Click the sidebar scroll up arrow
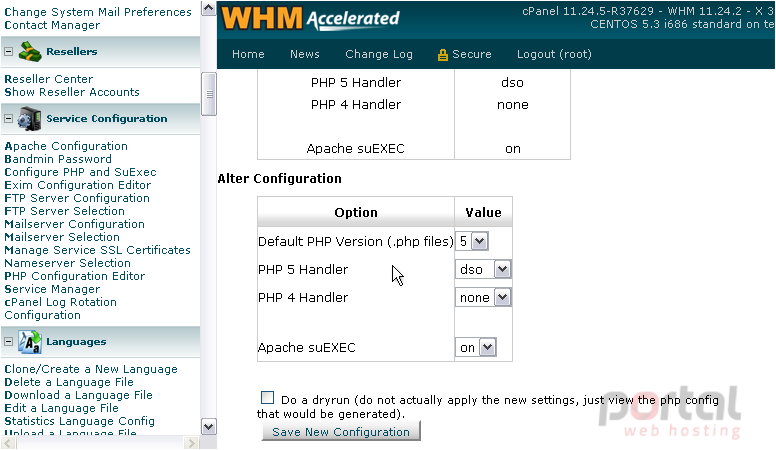The width and height of the screenshot is (776, 450). [x=209, y=8]
